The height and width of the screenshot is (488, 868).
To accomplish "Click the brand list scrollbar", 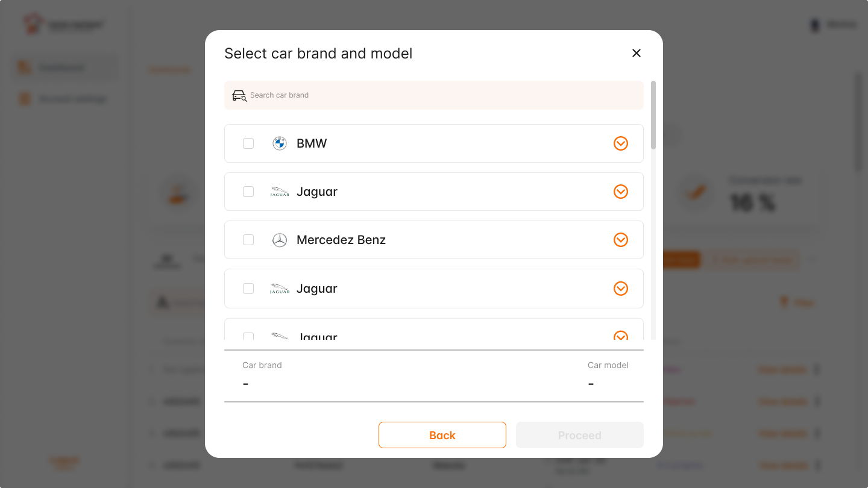I will [653, 116].
